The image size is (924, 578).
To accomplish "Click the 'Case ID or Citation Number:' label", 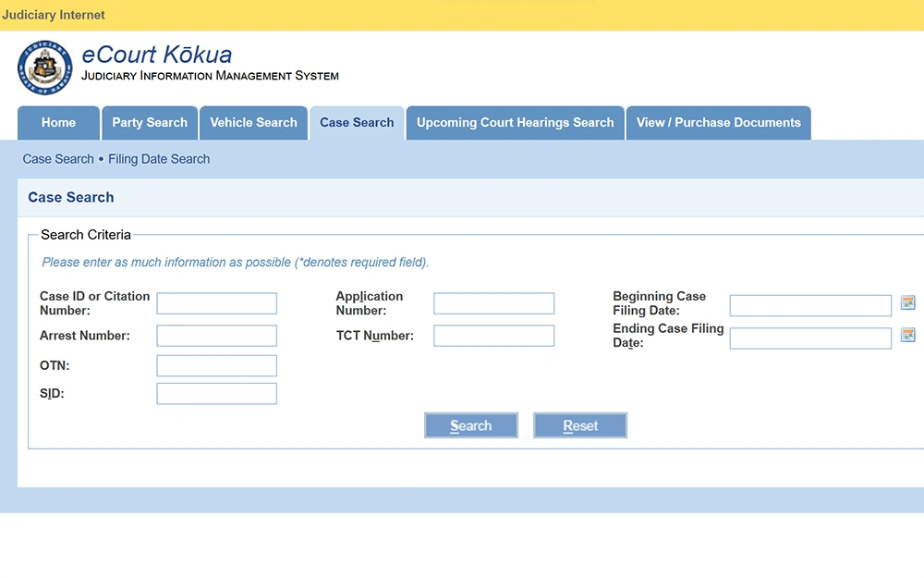I will [x=95, y=303].
